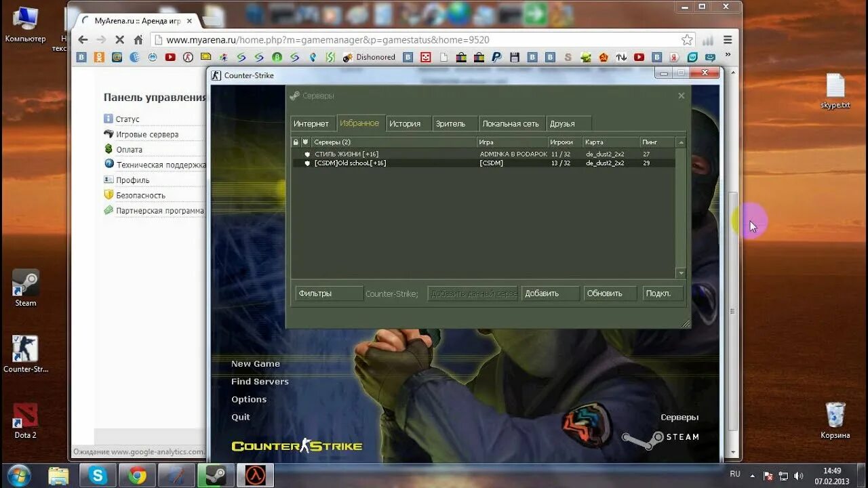Open Оплата in MyArena sidebar

(x=129, y=150)
